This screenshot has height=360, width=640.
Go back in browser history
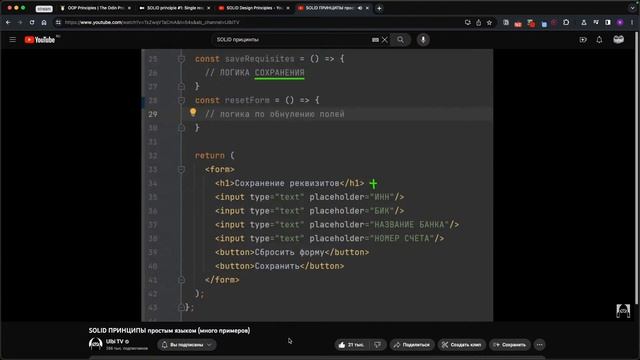[8, 22]
